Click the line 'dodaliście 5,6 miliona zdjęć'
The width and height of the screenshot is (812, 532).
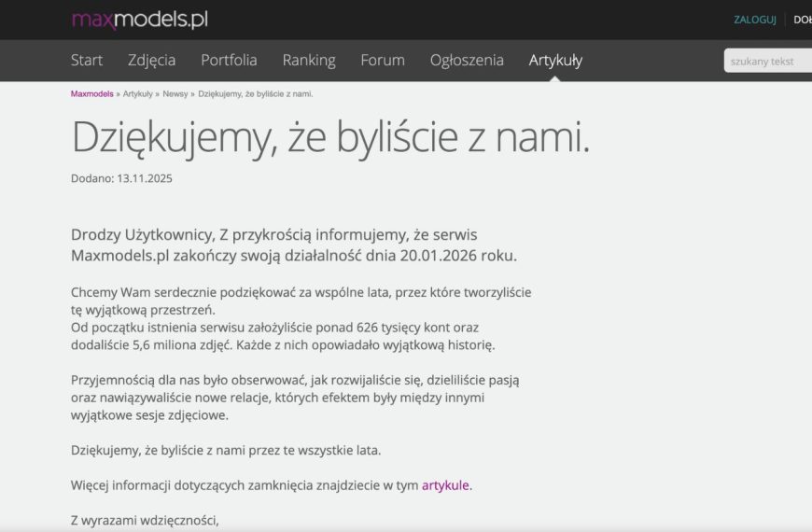(x=284, y=345)
